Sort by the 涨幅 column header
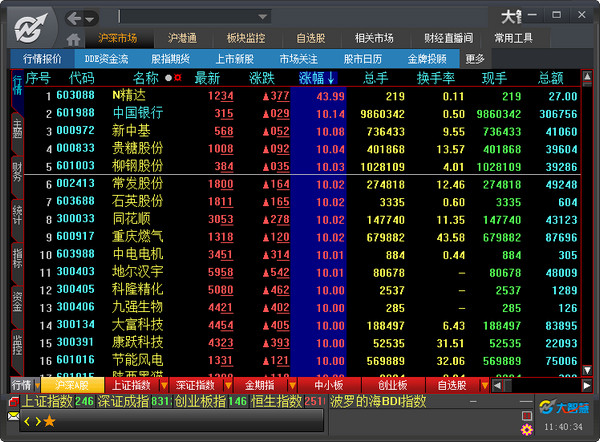The width and height of the screenshot is (600, 442). pyautogui.click(x=317, y=78)
